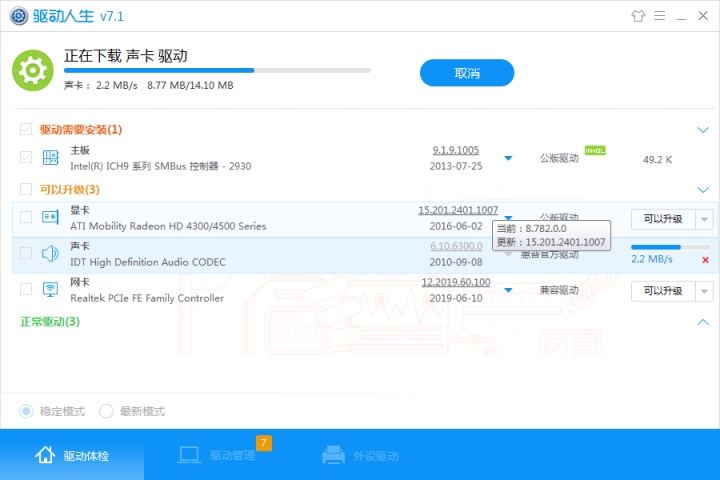Click the 49.2 K size value
The width and height of the screenshot is (720, 480).
[x=657, y=159]
